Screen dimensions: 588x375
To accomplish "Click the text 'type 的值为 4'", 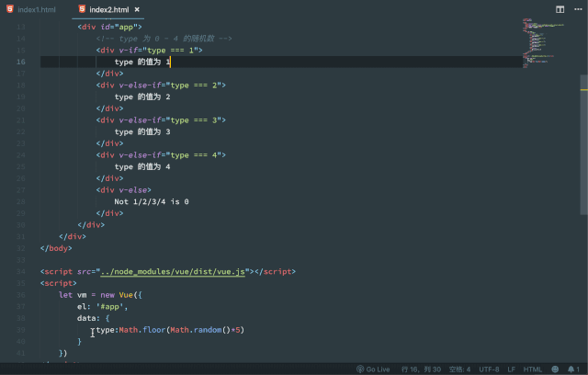I will click(x=142, y=166).
